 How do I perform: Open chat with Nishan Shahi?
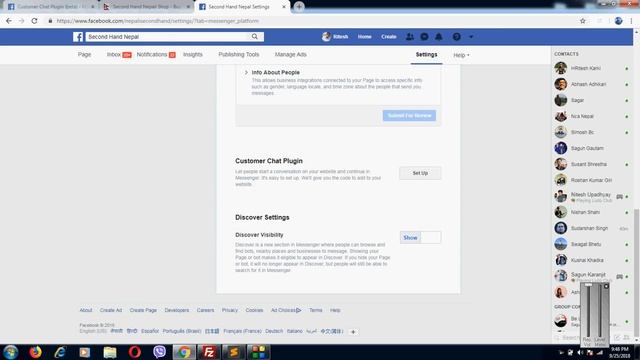591,212
